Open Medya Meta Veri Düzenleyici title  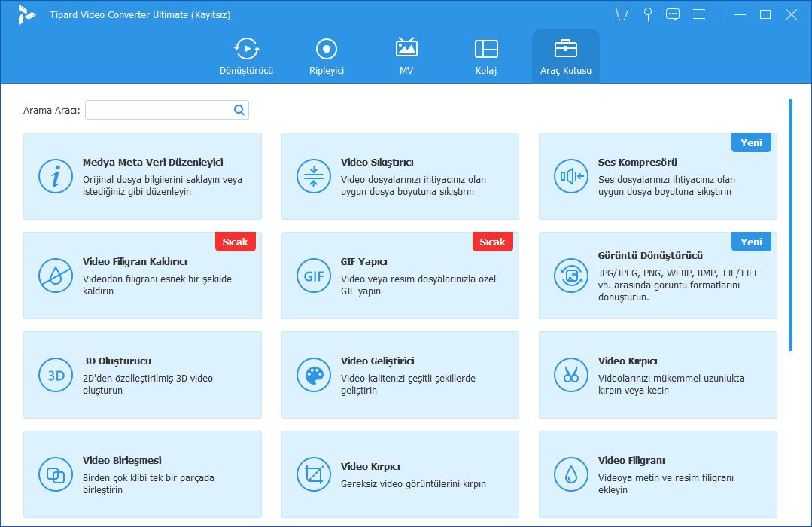pos(153,162)
